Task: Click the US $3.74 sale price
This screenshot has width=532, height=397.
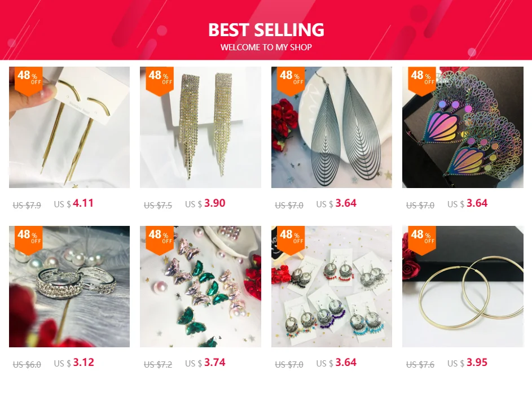Action: point(205,363)
